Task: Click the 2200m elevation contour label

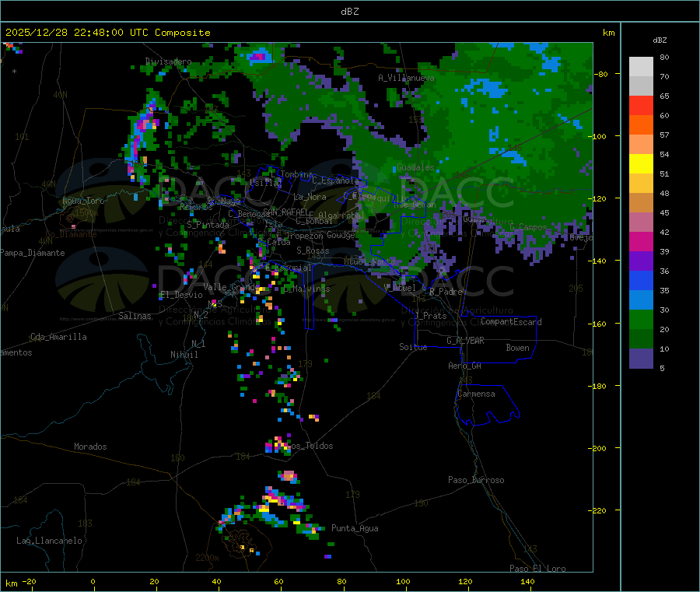Action: coord(207,558)
